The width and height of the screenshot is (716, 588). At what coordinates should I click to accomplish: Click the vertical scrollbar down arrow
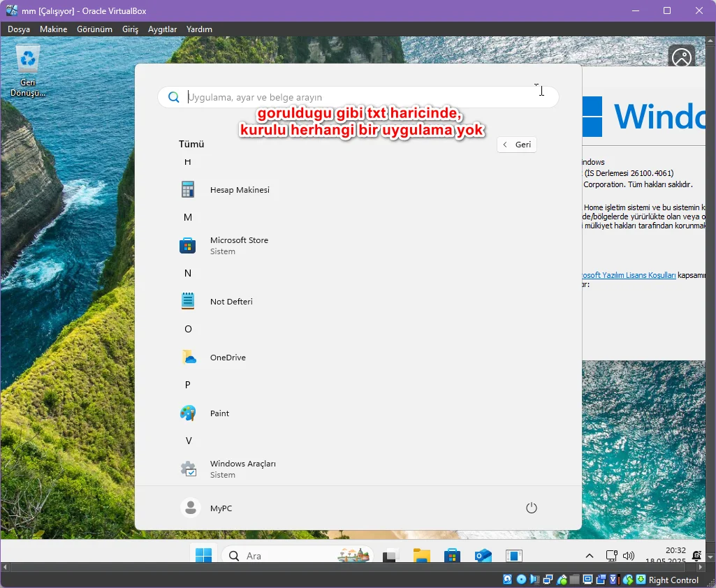click(x=710, y=558)
